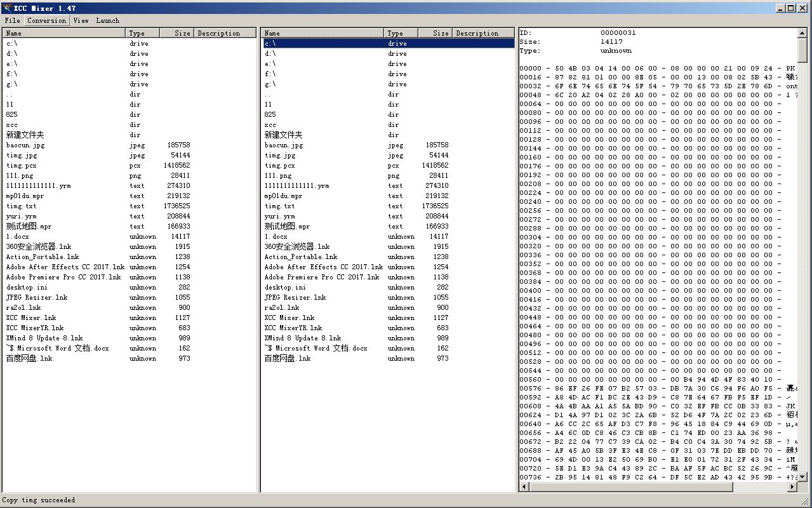Select d:\ drive in left pane
The height and width of the screenshot is (508, 812).
[13, 53]
